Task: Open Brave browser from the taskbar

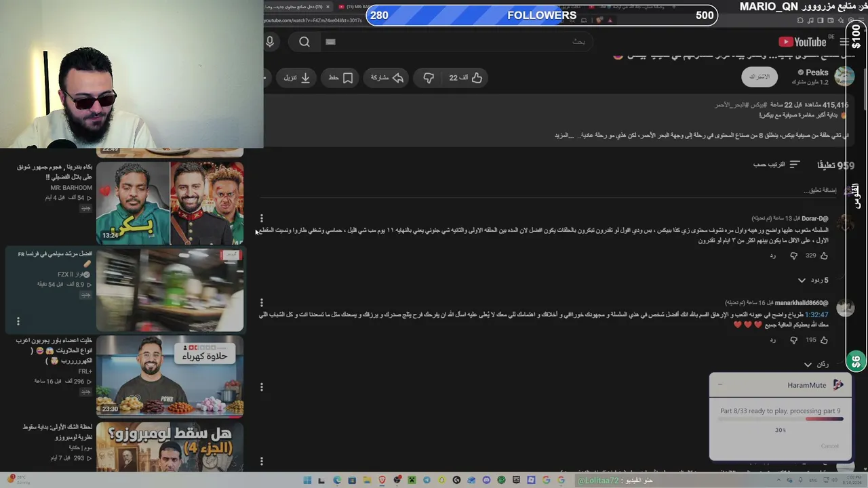Action: pos(382,481)
